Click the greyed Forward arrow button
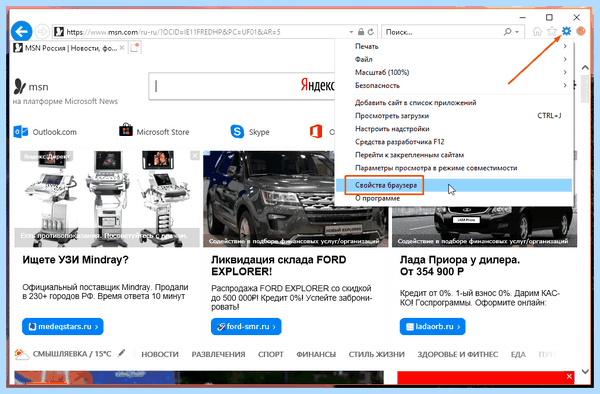The height and width of the screenshot is (394, 600). click(x=42, y=31)
